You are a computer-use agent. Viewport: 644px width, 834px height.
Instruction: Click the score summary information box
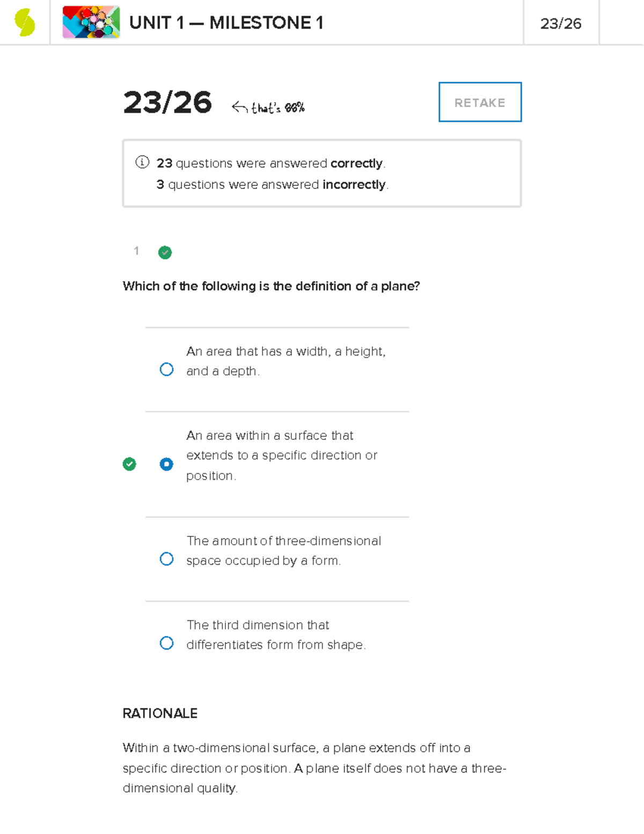coord(322,172)
